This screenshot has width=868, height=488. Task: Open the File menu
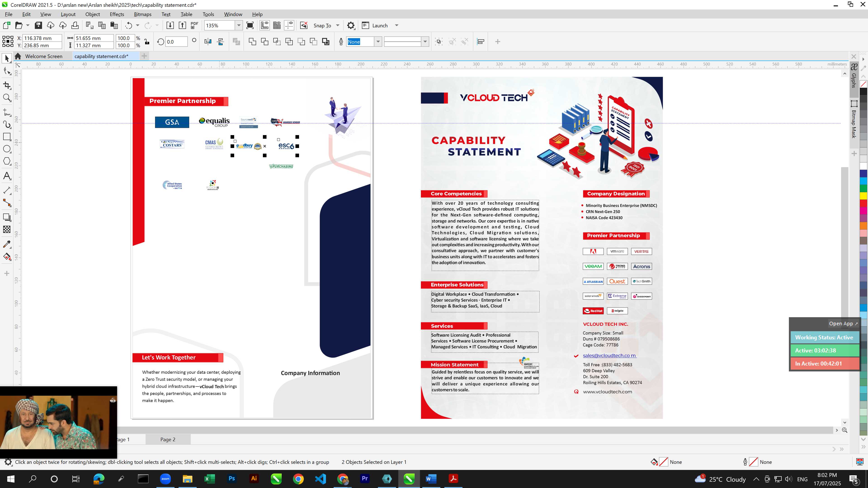click(x=8, y=14)
